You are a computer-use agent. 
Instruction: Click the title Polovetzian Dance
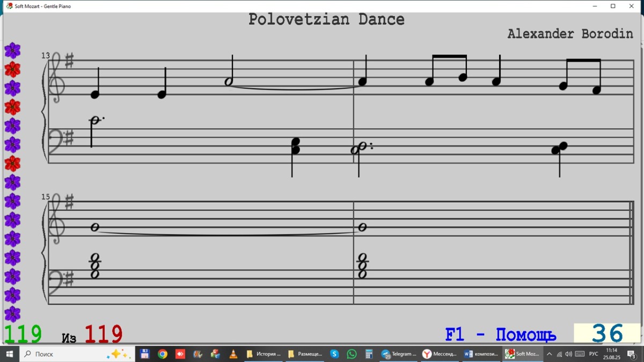(x=326, y=19)
